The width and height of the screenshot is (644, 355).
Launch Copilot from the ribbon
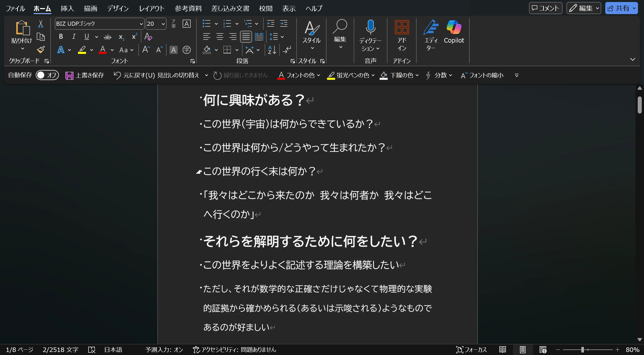tap(454, 32)
